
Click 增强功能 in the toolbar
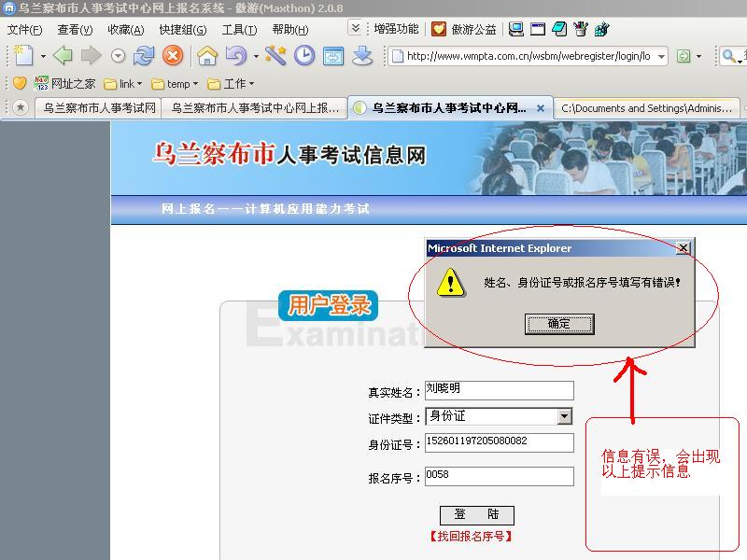tap(396, 29)
